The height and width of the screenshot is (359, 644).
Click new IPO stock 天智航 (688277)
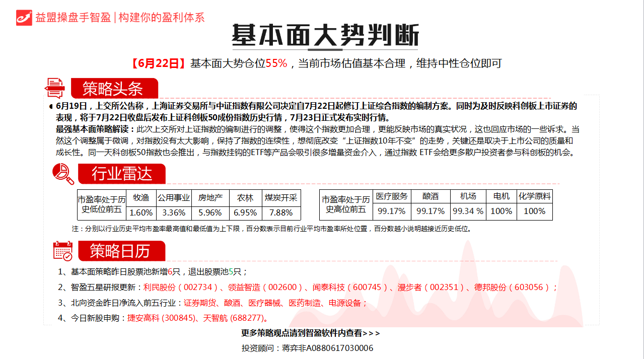pyautogui.click(x=234, y=318)
